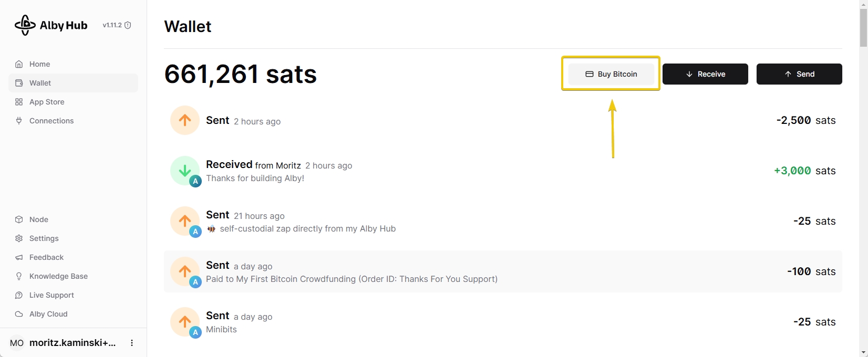Open the account options three-dot menu
Image resolution: width=868 pixels, height=357 pixels.
[132, 343]
